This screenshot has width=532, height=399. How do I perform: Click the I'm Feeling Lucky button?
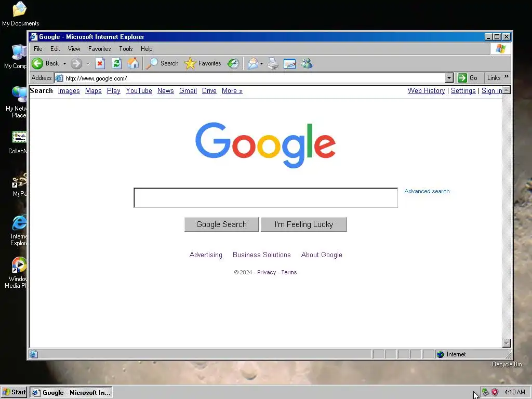click(303, 224)
